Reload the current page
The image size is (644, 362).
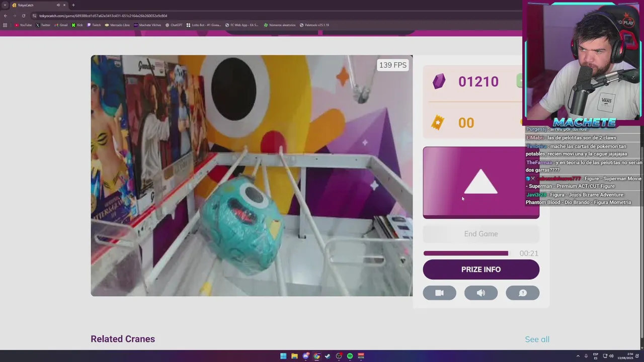click(x=23, y=16)
